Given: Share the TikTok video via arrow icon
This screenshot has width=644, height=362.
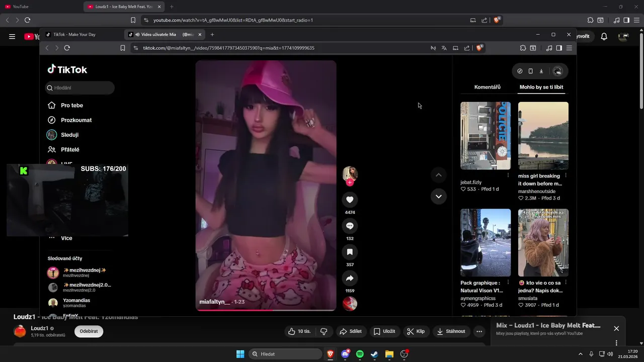Looking at the screenshot, I should point(350,278).
